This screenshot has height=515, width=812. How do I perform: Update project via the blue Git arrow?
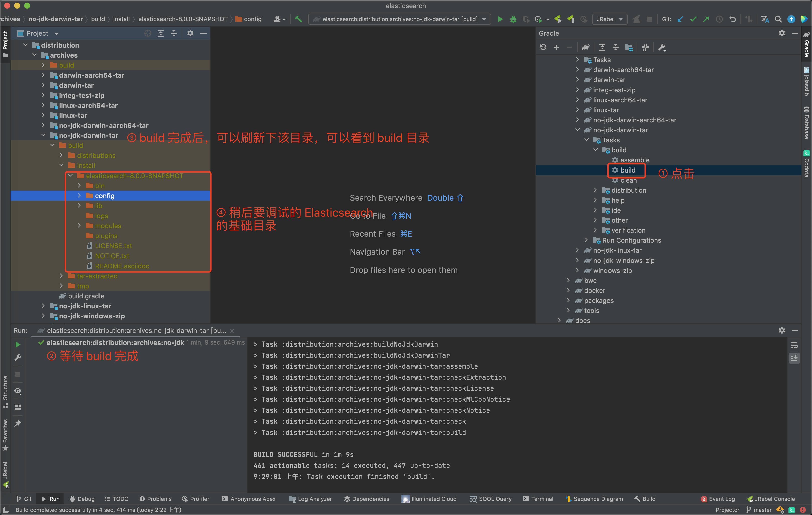click(679, 19)
